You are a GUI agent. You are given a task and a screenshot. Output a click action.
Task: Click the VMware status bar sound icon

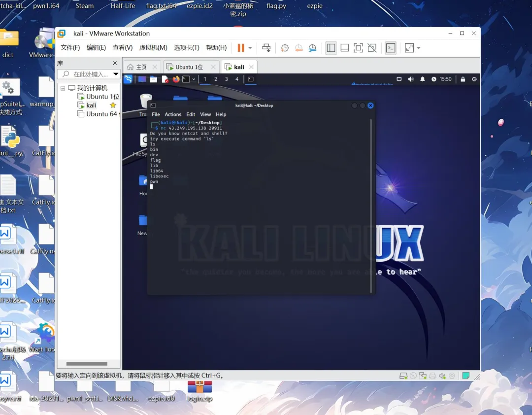[x=442, y=376]
